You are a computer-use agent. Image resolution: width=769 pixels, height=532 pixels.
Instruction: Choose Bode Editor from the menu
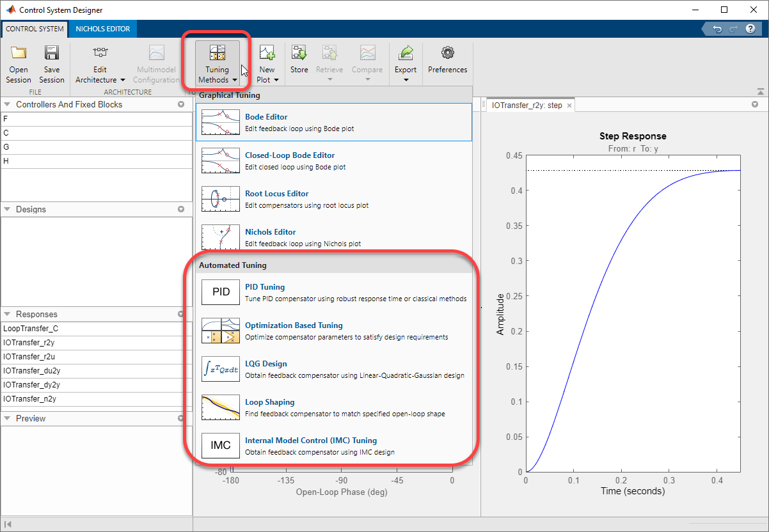334,122
